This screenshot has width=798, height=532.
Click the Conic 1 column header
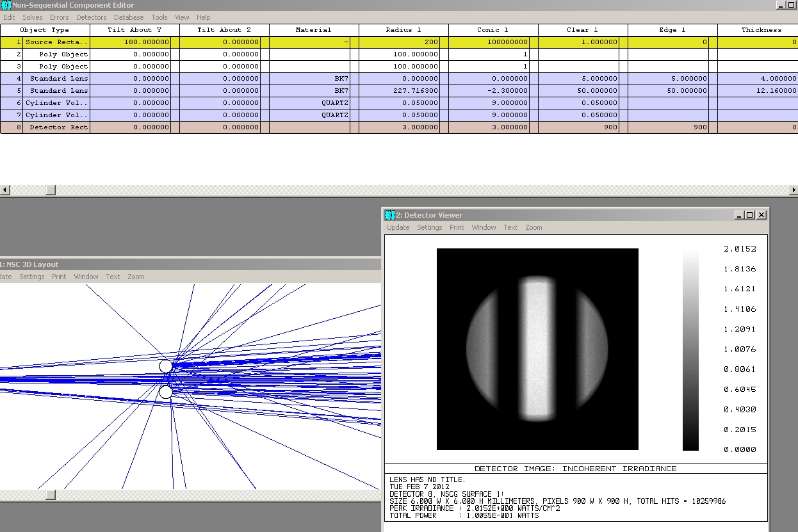493,30
